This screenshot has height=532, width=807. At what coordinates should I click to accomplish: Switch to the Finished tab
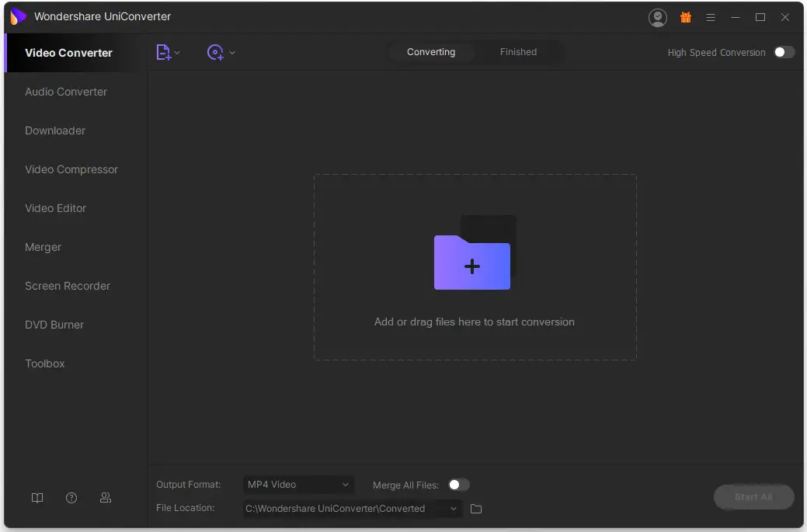click(518, 52)
